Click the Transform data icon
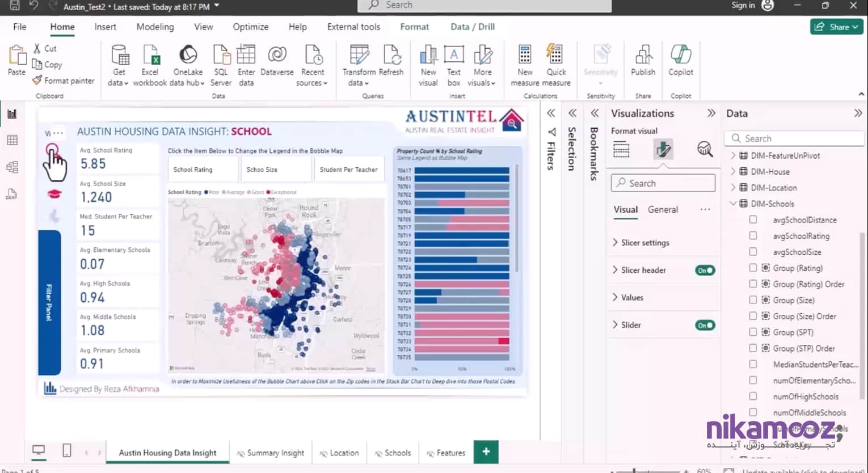The height and width of the screenshot is (473, 868). point(359,56)
